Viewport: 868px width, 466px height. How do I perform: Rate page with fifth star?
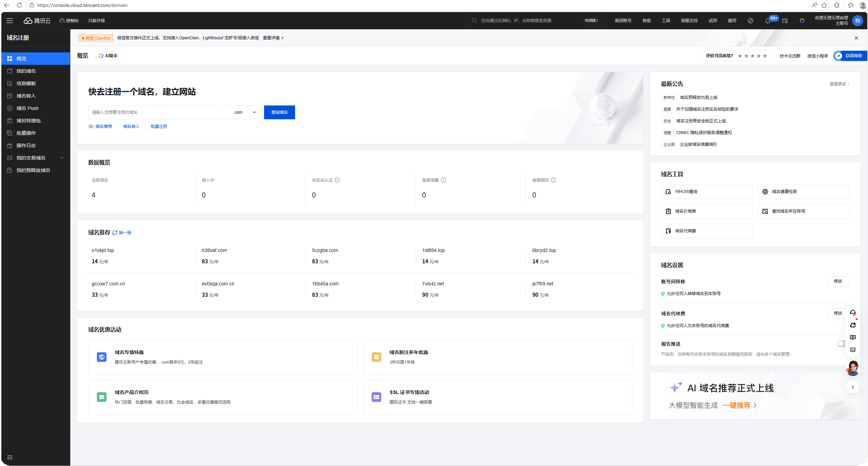[x=765, y=56]
